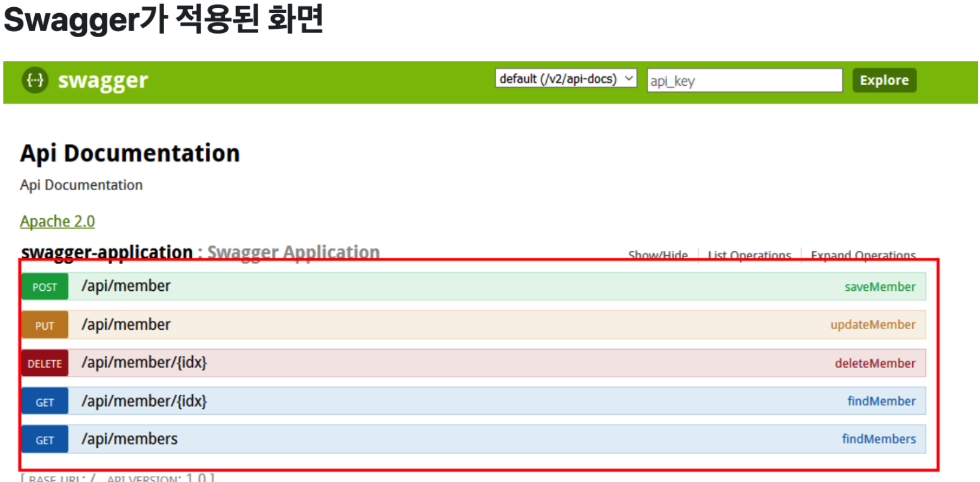Click the GET badge for findMembers

(x=45, y=439)
